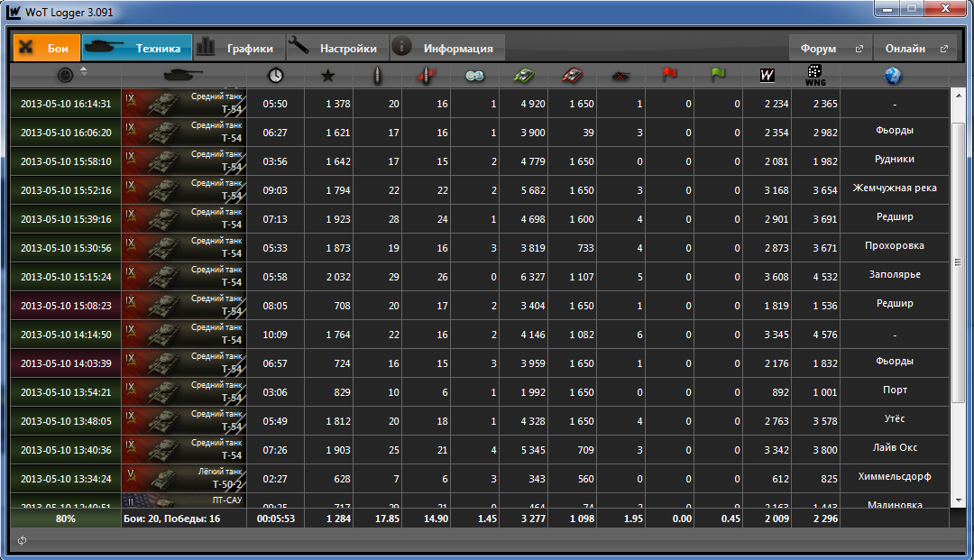Image resolution: width=974 pixels, height=560 pixels.
Task: Click the map name Лайв Окс
Action: coord(895,447)
